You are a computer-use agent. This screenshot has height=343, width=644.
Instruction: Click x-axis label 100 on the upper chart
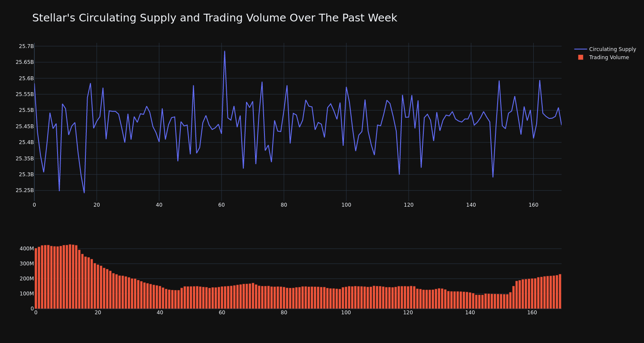coord(346,205)
